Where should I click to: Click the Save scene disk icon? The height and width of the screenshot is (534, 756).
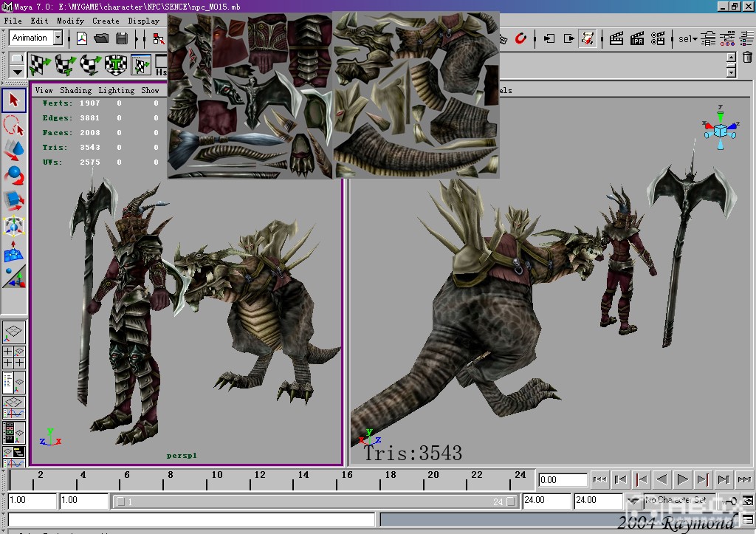pos(122,38)
